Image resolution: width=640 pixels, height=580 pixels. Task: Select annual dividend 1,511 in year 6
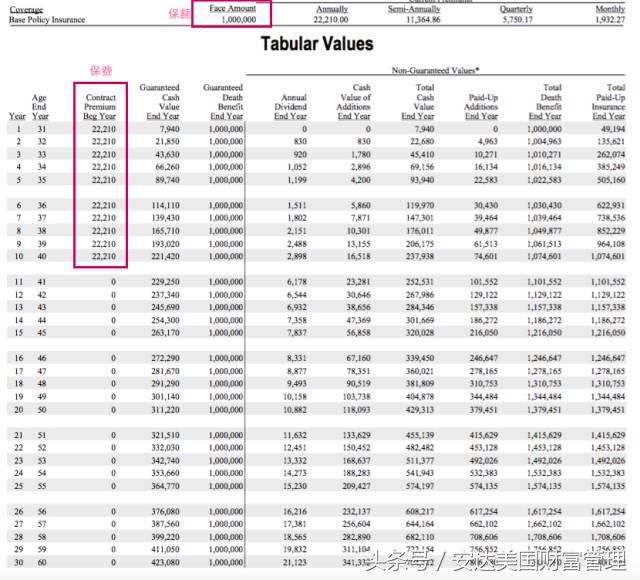297,205
